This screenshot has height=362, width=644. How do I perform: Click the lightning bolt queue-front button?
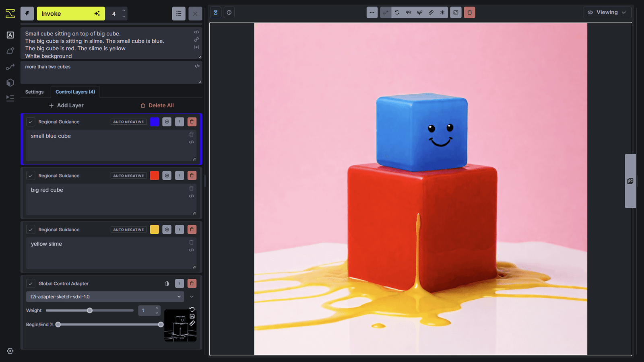(27, 14)
